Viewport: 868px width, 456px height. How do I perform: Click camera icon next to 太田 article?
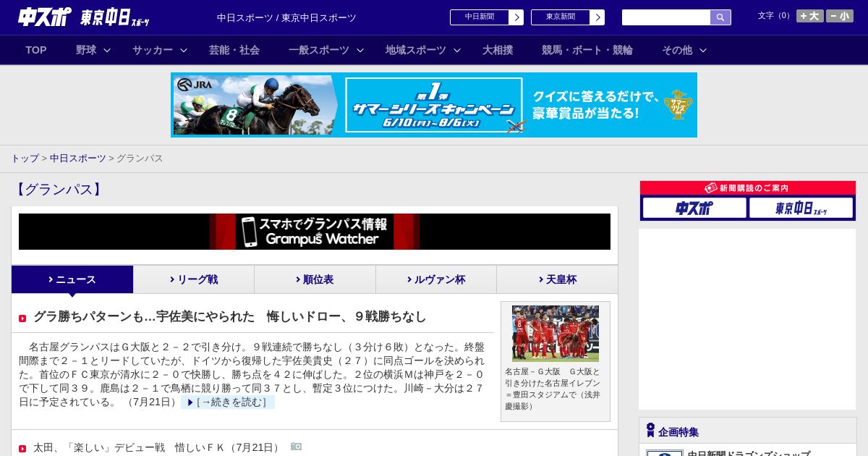pyautogui.click(x=296, y=447)
